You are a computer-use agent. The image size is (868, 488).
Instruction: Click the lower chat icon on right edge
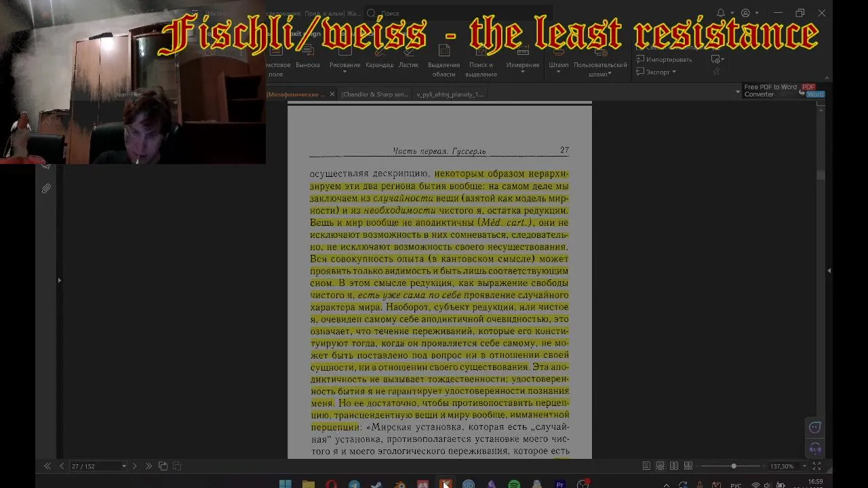pos(815,449)
